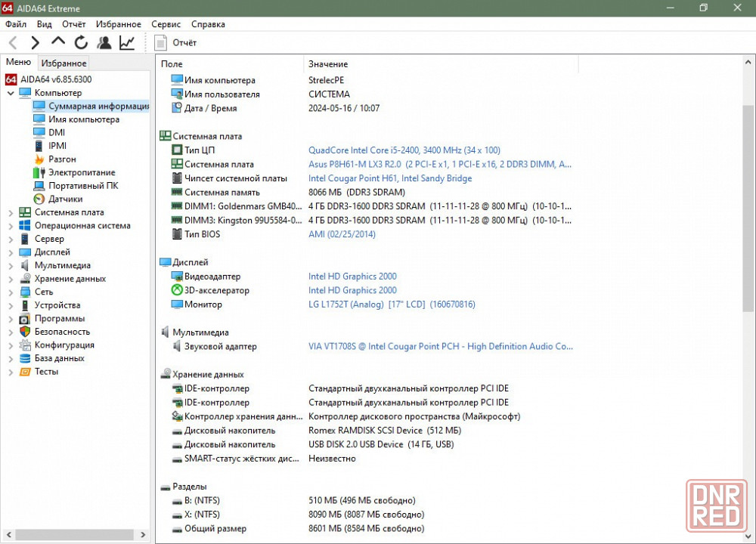Expand the Хранение данных tree node
This screenshot has height=544, width=756.
coord(11,279)
